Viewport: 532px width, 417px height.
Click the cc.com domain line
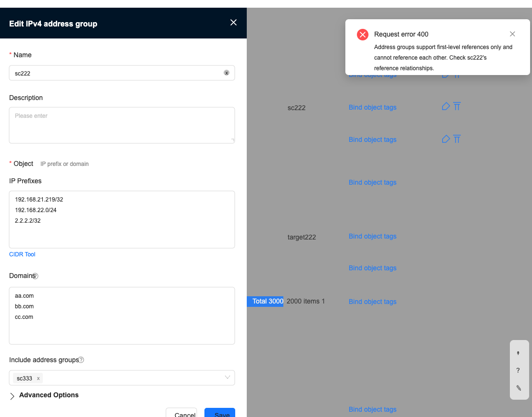24,317
